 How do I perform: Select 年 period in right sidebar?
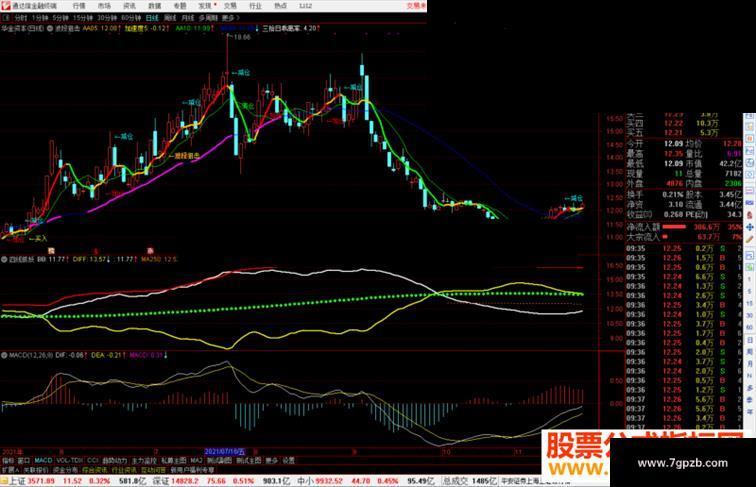point(750,412)
